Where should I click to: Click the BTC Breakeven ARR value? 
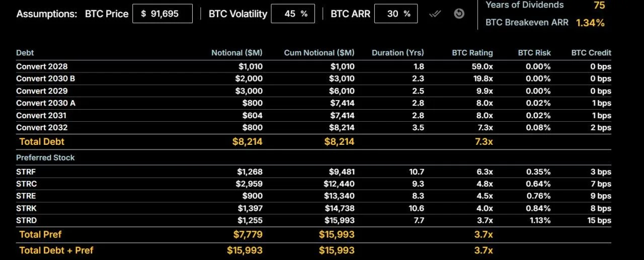coord(590,23)
